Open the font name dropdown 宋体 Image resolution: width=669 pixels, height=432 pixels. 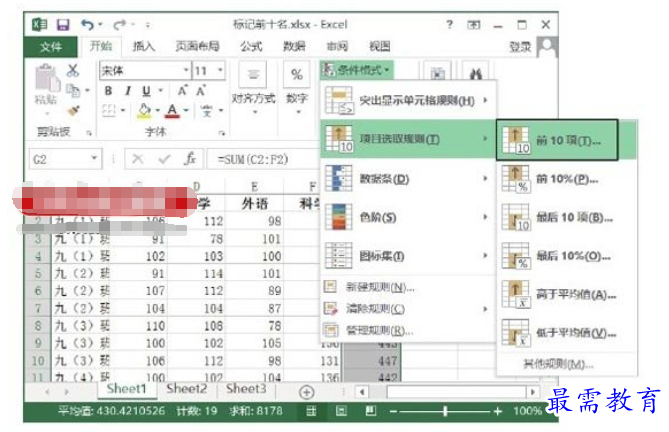tap(186, 70)
